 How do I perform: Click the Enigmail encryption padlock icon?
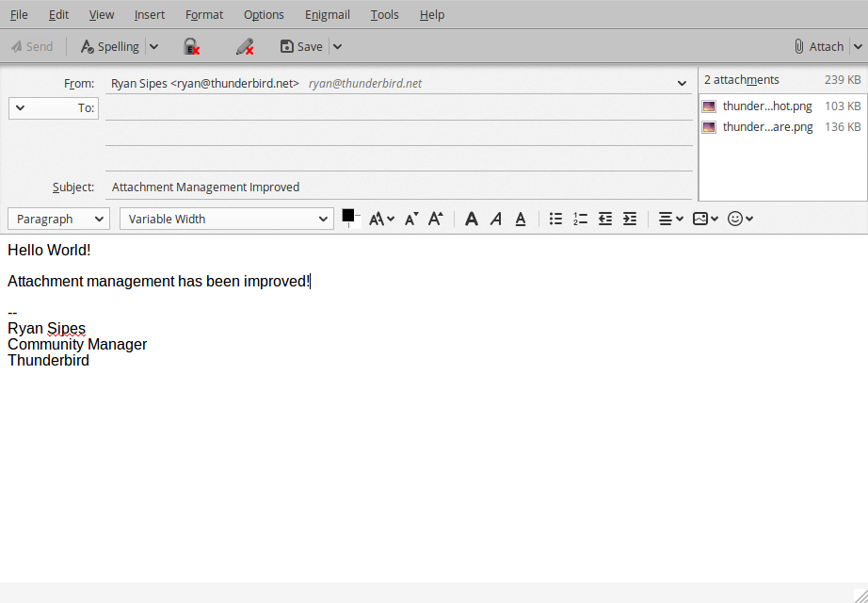pyautogui.click(x=191, y=46)
